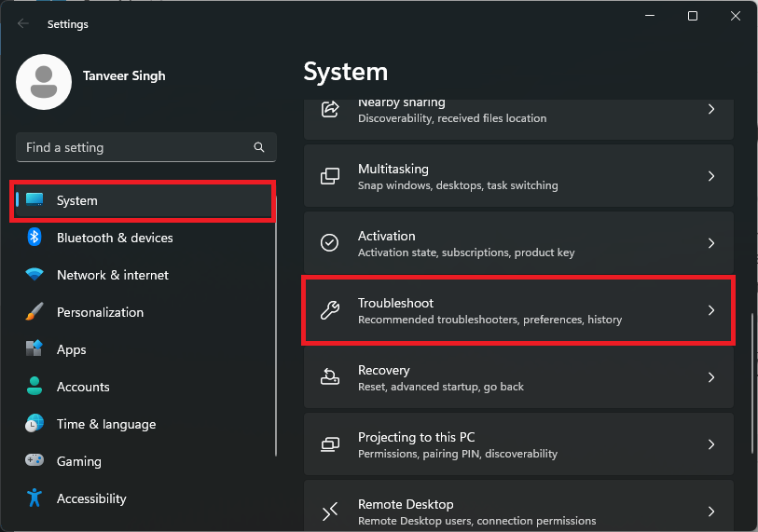
Task: Click the Gaming controller icon
Action: click(34, 460)
